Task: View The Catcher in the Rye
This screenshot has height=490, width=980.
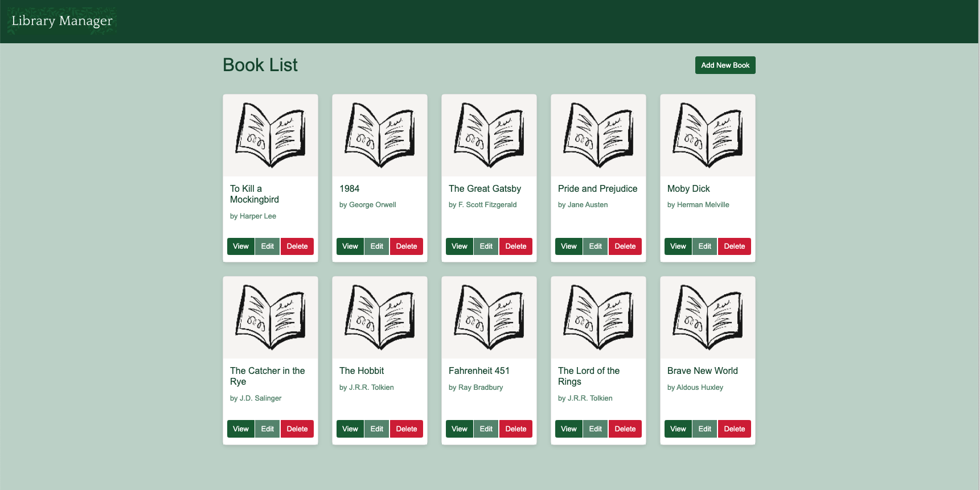Action: coord(240,429)
